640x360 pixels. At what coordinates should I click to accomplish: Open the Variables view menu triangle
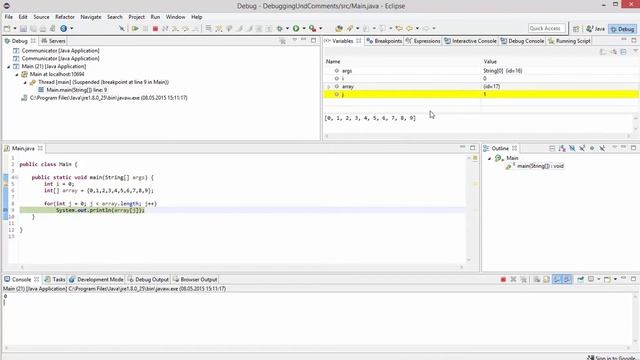click(636, 51)
